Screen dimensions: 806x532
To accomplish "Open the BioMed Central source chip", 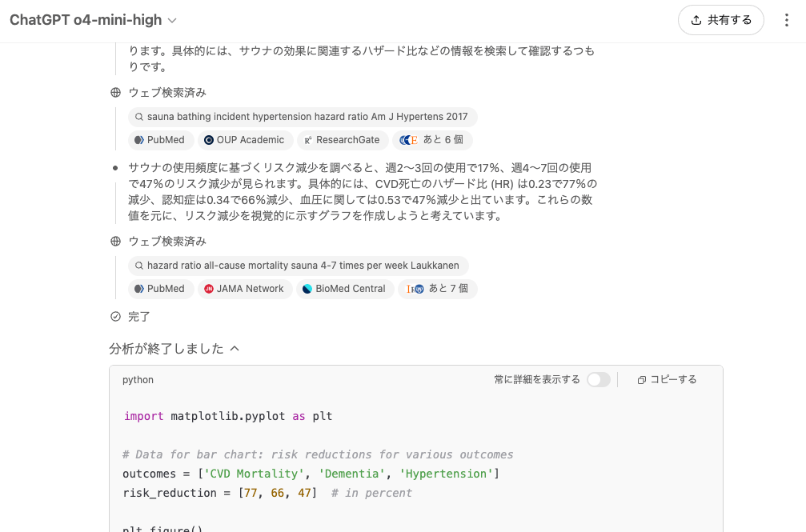I will 344,289.
